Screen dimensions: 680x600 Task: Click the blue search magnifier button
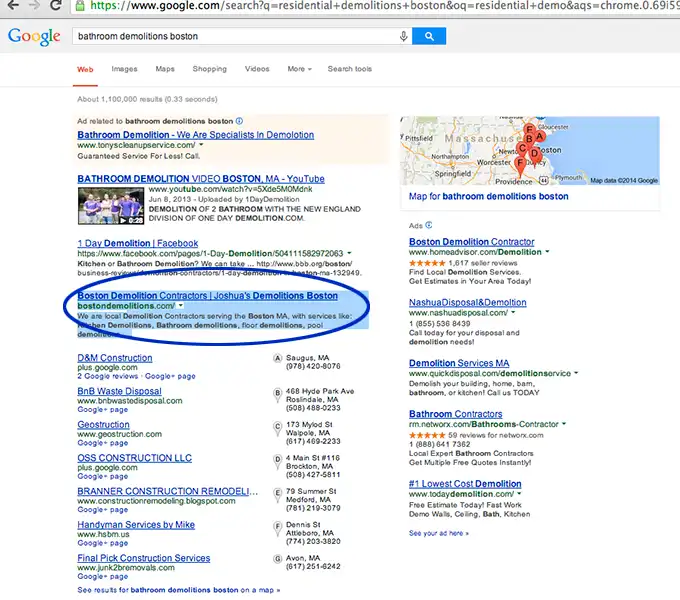(429, 36)
